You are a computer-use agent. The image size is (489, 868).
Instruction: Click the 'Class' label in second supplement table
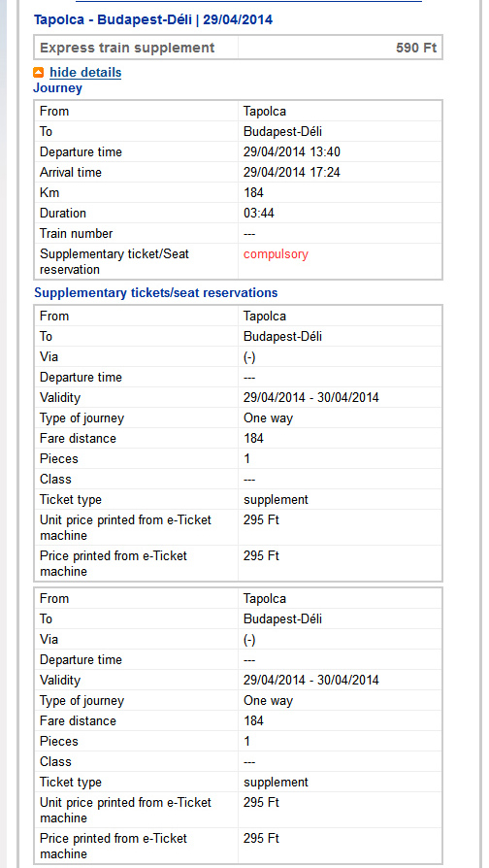point(55,761)
